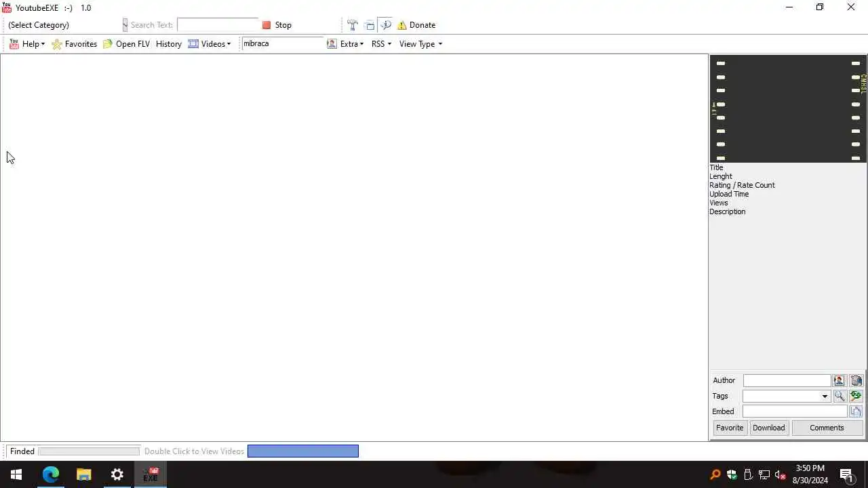Click the Embed text field
This screenshot has height=488, width=868.
coord(795,411)
